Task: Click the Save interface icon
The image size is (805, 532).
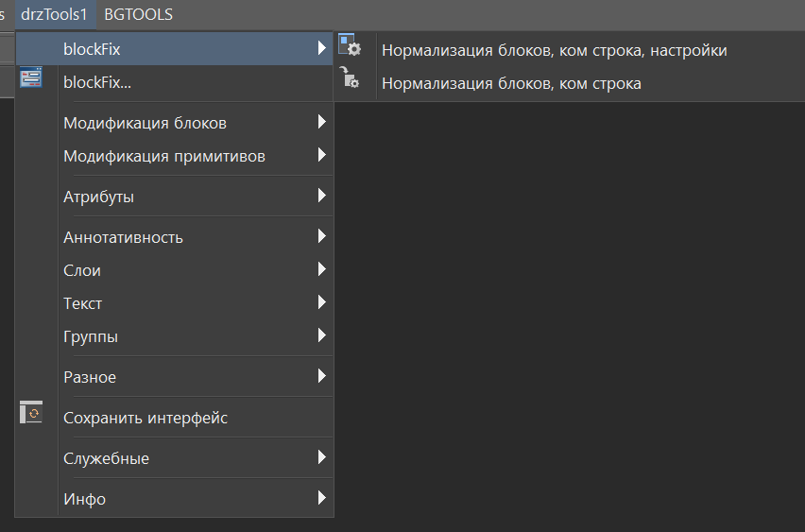Action: pyautogui.click(x=31, y=412)
